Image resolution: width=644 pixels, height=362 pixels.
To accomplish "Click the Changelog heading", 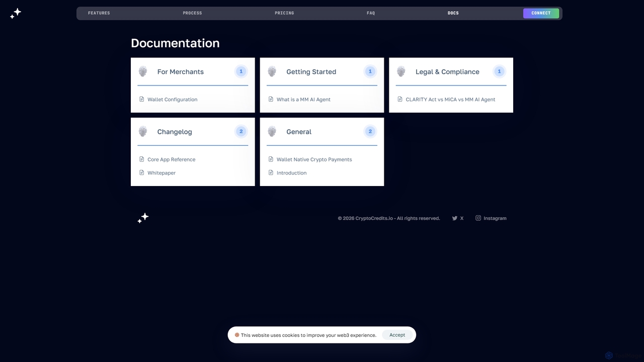I will 175,132.
